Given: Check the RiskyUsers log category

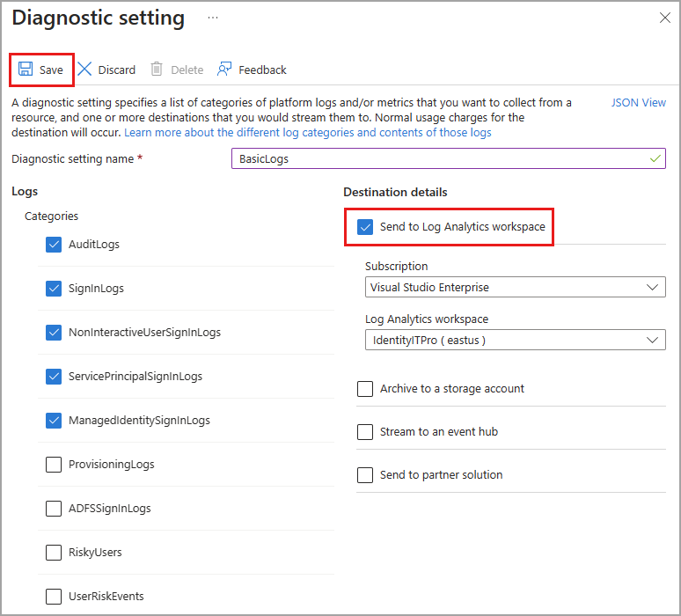Looking at the screenshot, I should (x=54, y=553).
